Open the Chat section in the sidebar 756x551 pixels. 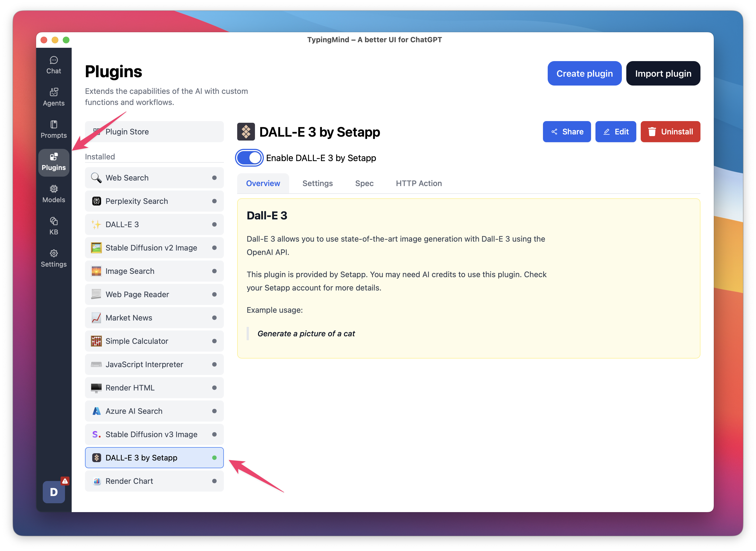[x=54, y=65]
